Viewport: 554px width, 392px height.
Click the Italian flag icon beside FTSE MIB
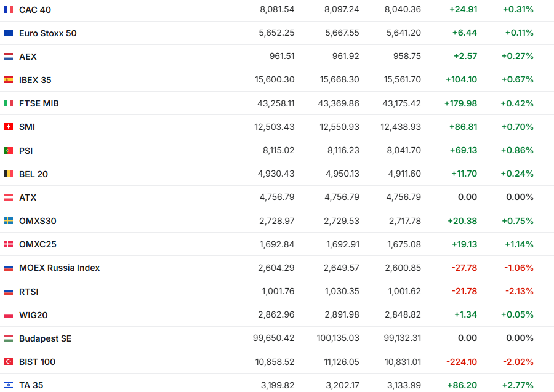click(x=9, y=103)
